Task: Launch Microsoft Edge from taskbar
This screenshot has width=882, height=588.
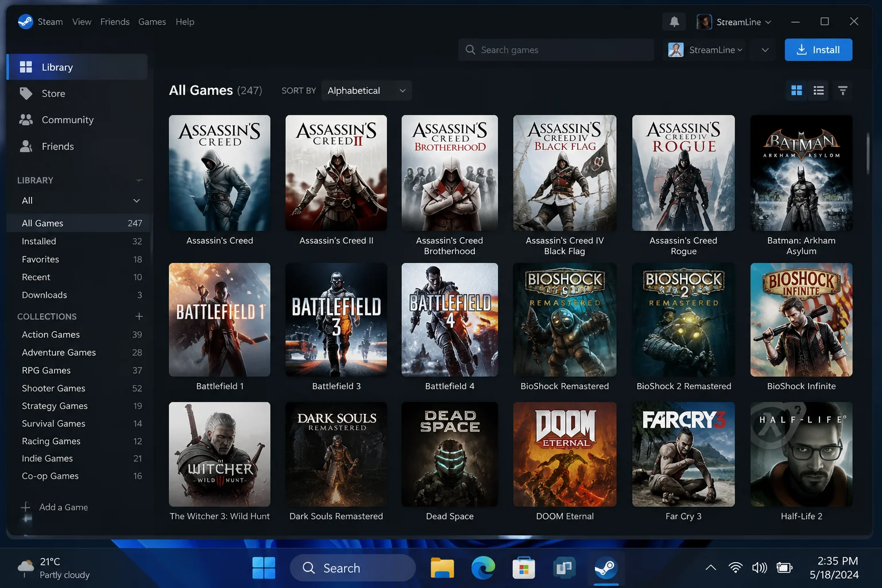Action: (x=483, y=568)
